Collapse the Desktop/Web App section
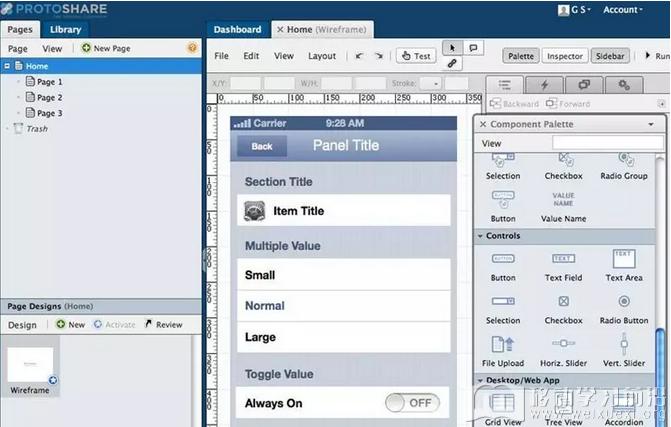This screenshot has height=427, width=671. tap(480, 380)
